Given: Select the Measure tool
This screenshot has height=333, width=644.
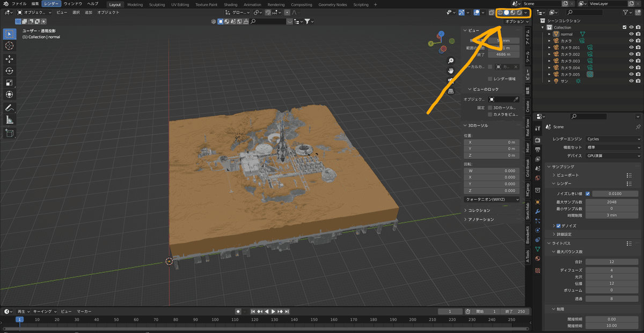Looking at the screenshot, I should pos(9,120).
